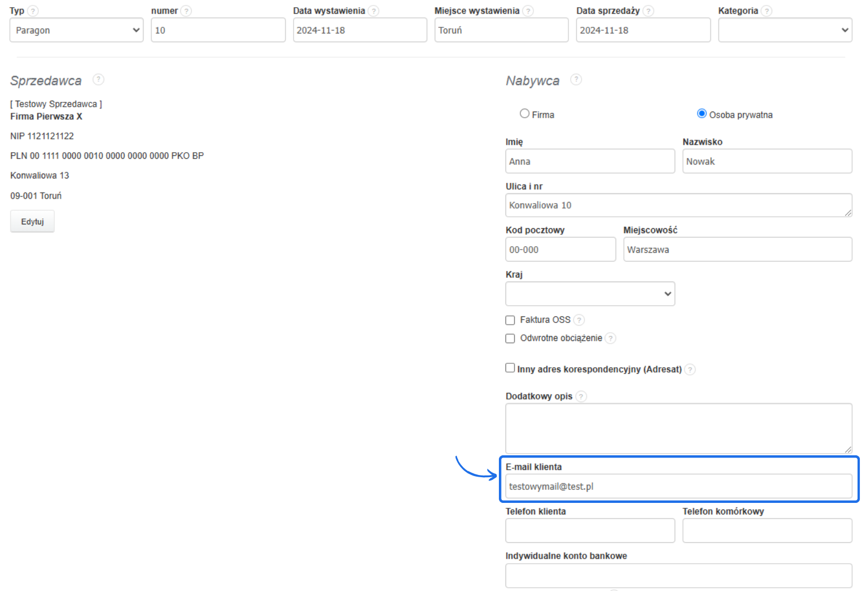The height and width of the screenshot is (591, 868).
Task: Enable the Faktura OSS checkbox
Action: pos(510,320)
